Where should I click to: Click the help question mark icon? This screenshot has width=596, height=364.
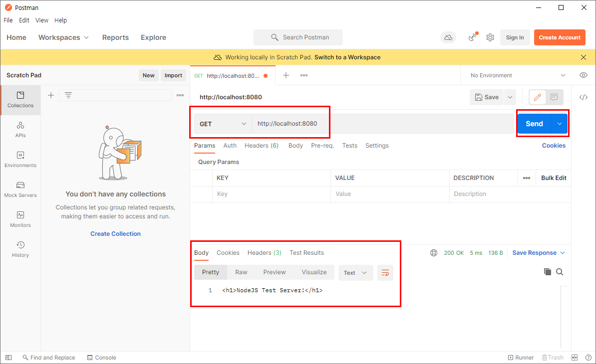click(589, 358)
